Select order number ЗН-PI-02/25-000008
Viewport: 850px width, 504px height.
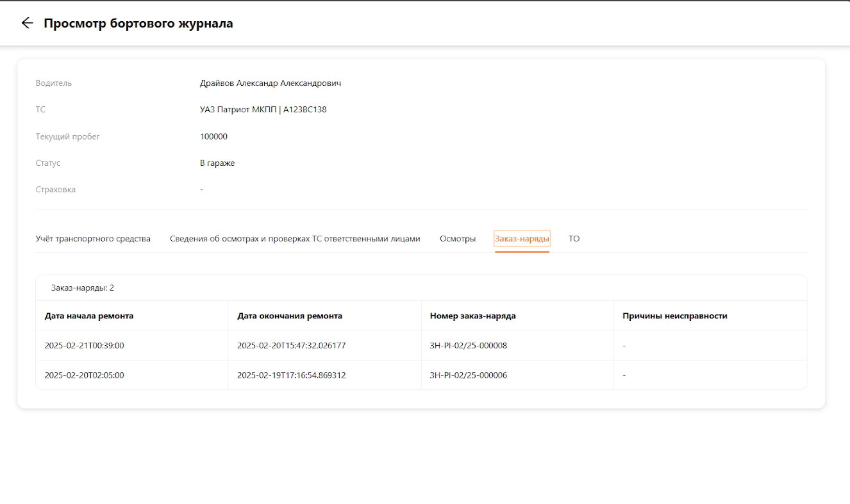468,346
